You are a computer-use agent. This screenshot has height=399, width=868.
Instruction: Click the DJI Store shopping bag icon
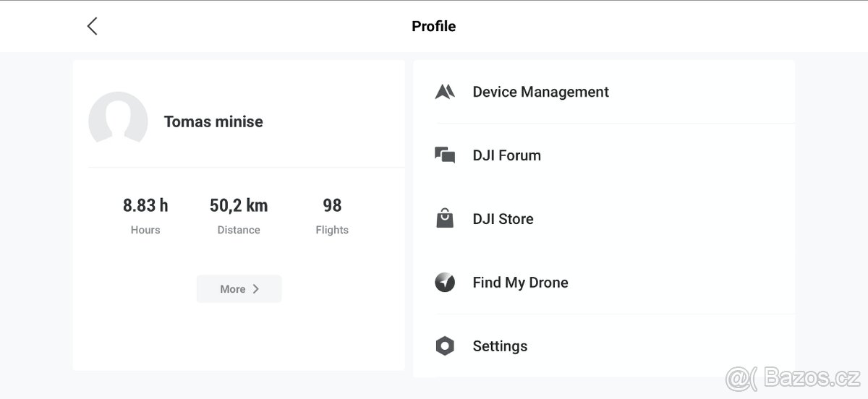445,218
